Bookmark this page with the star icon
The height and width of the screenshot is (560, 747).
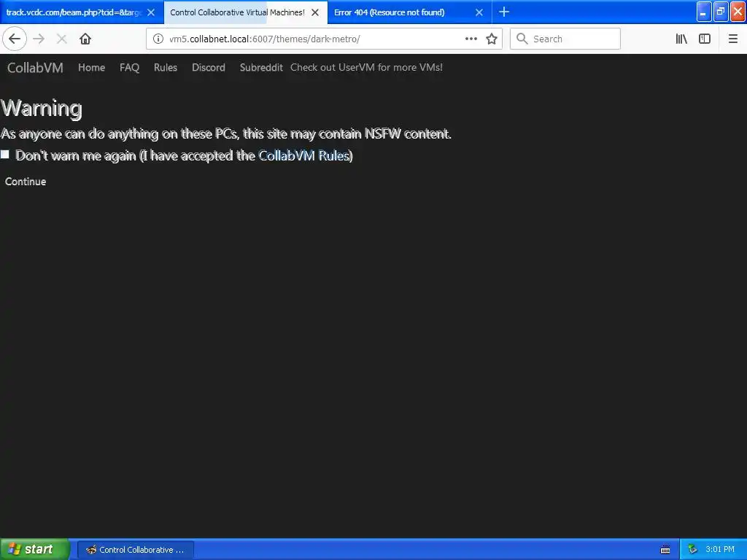492,39
